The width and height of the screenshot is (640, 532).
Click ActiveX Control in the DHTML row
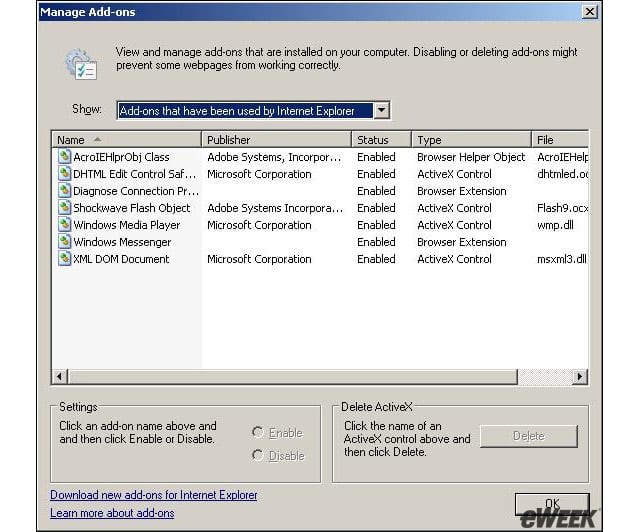(454, 174)
